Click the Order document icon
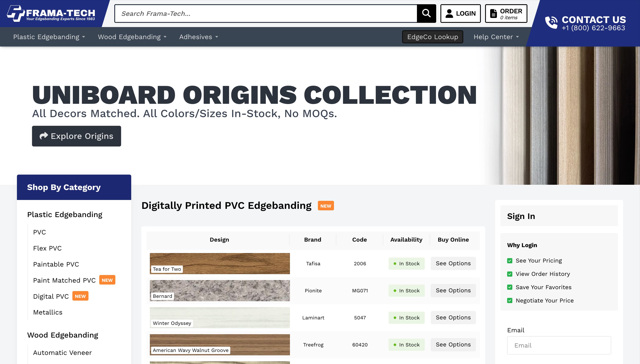 [x=493, y=14]
